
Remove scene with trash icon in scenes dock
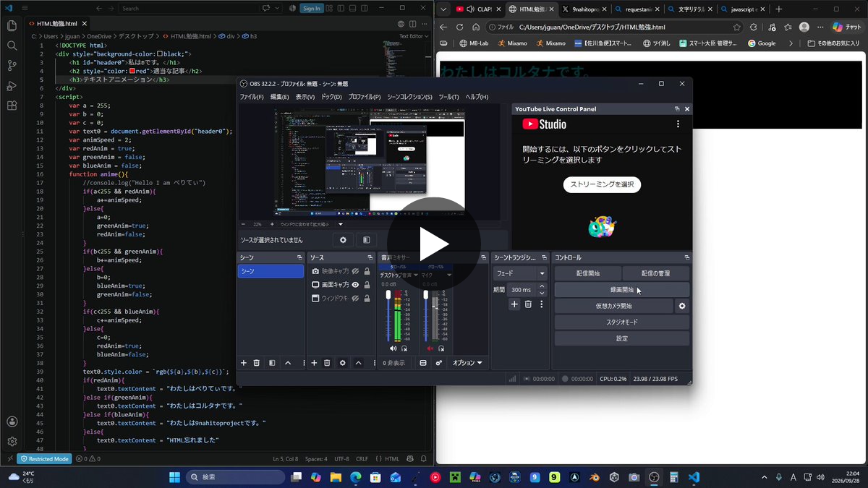(257, 363)
